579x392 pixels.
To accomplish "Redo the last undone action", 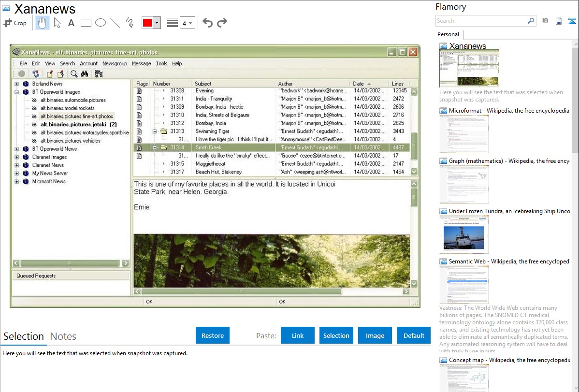I will tap(222, 23).
